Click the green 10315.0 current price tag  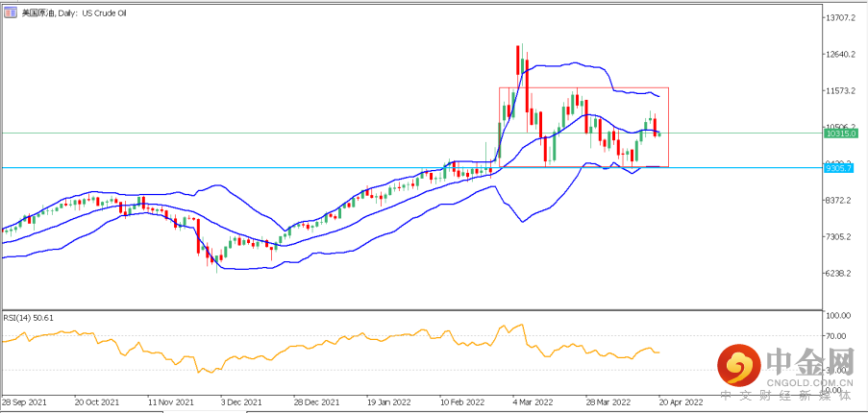(841, 134)
